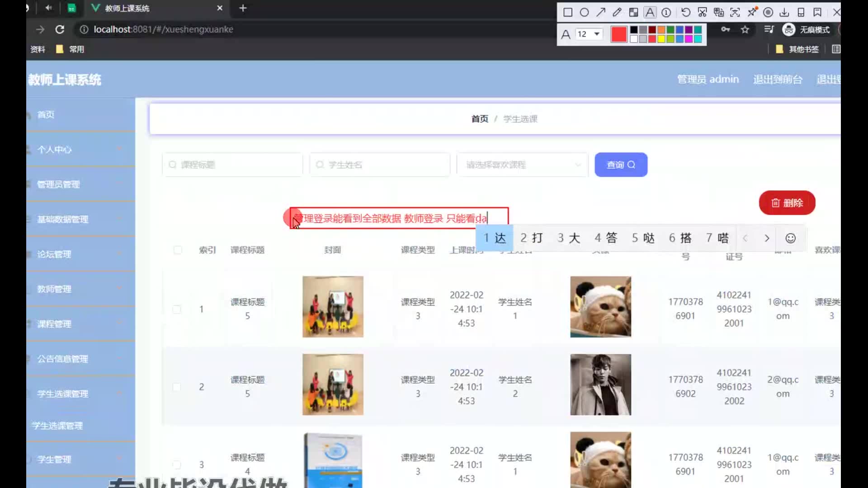Show next IME candidate page
The width and height of the screenshot is (868, 488).
[x=767, y=238]
